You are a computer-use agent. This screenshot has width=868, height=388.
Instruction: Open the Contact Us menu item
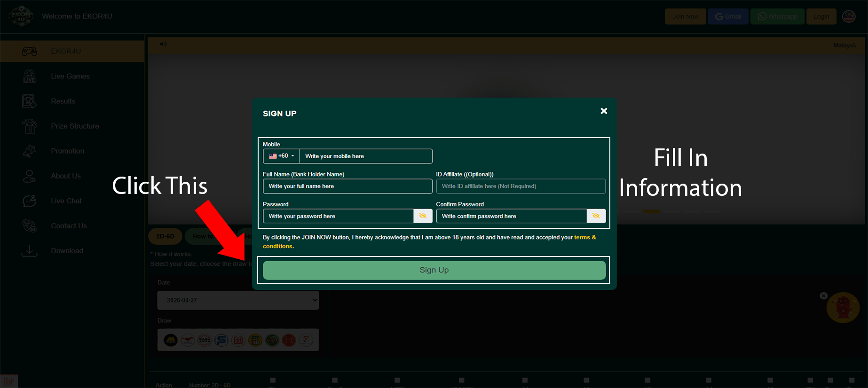click(69, 226)
